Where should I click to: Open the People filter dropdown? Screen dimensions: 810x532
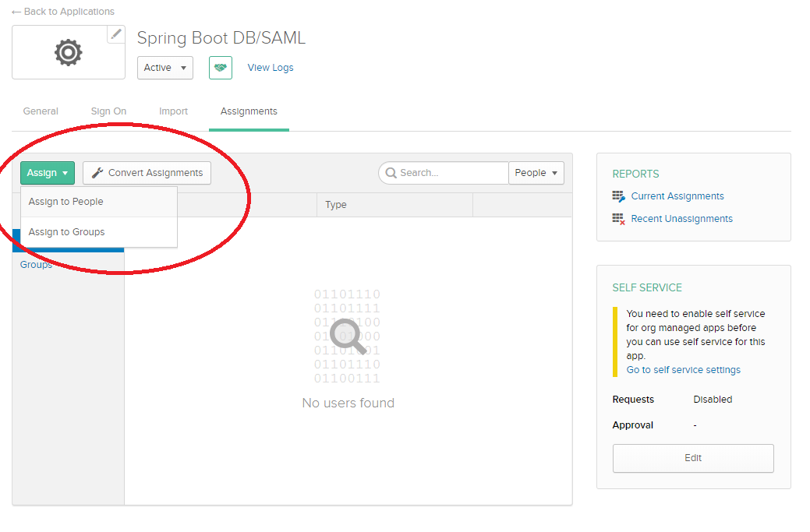[536, 173]
